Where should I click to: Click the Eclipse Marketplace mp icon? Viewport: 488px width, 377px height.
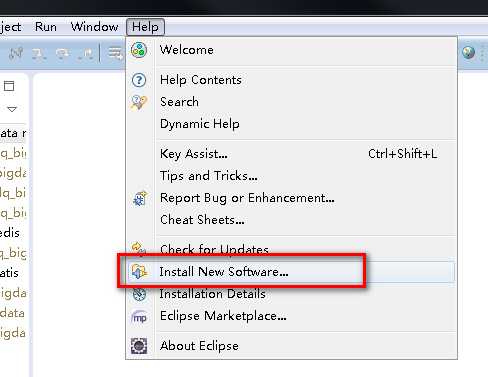tap(139, 317)
